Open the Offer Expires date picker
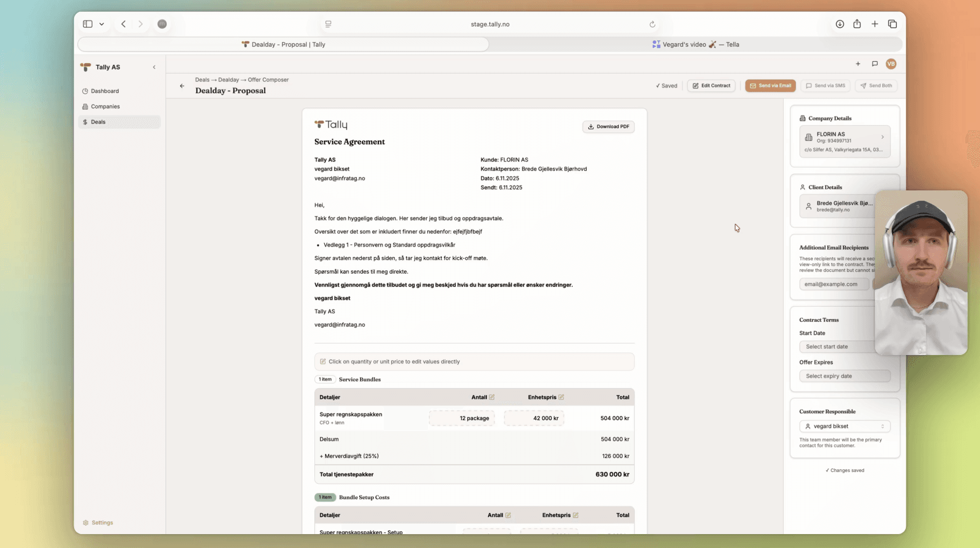 (x=845, y=376)
